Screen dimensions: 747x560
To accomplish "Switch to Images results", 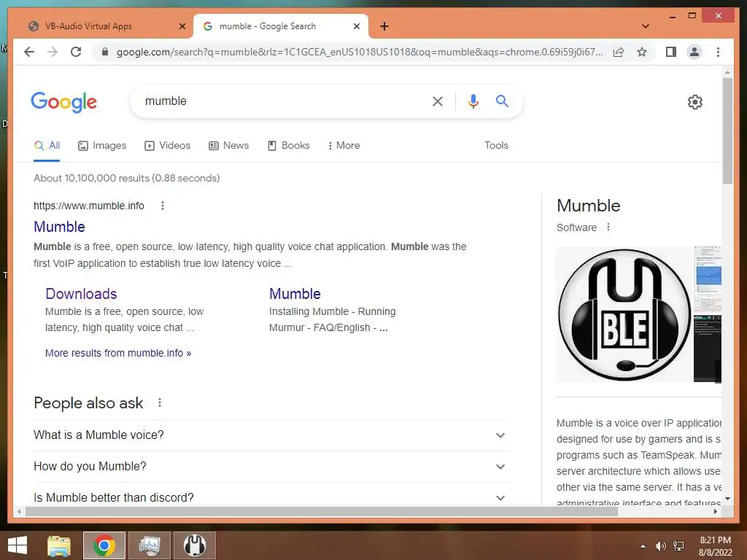I will (102, 146).
